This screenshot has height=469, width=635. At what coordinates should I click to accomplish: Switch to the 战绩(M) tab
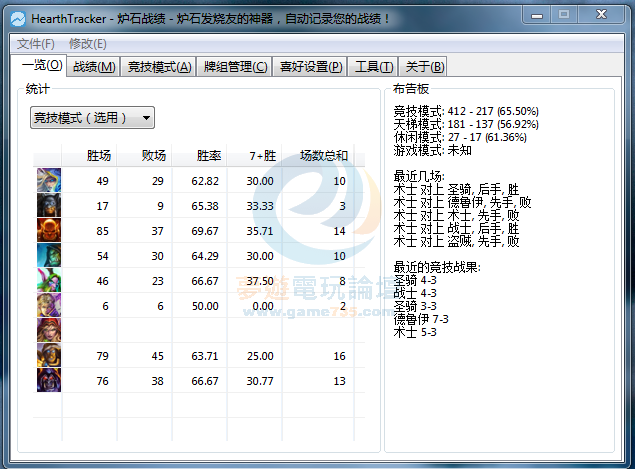click(94, 67)
